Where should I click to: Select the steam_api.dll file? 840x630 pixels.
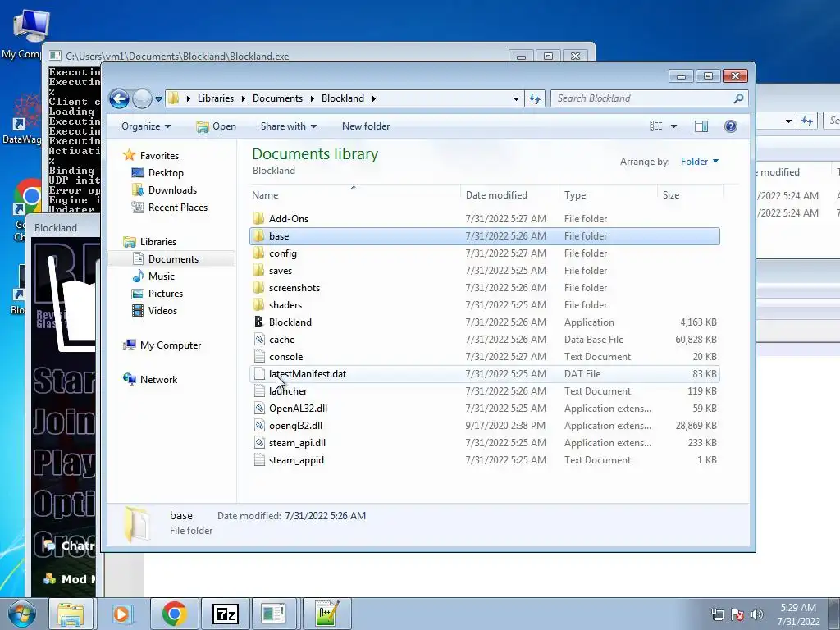[484, 442]
